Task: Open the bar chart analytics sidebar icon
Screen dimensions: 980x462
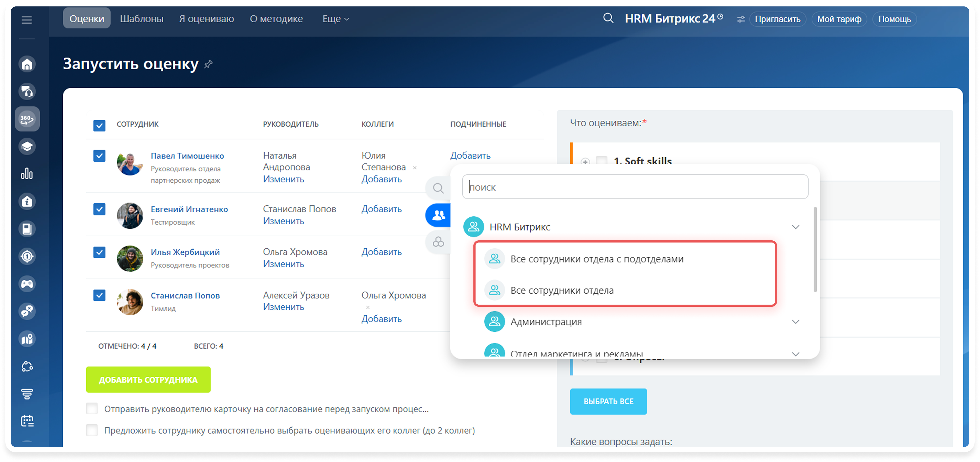Action: [27, 174]
